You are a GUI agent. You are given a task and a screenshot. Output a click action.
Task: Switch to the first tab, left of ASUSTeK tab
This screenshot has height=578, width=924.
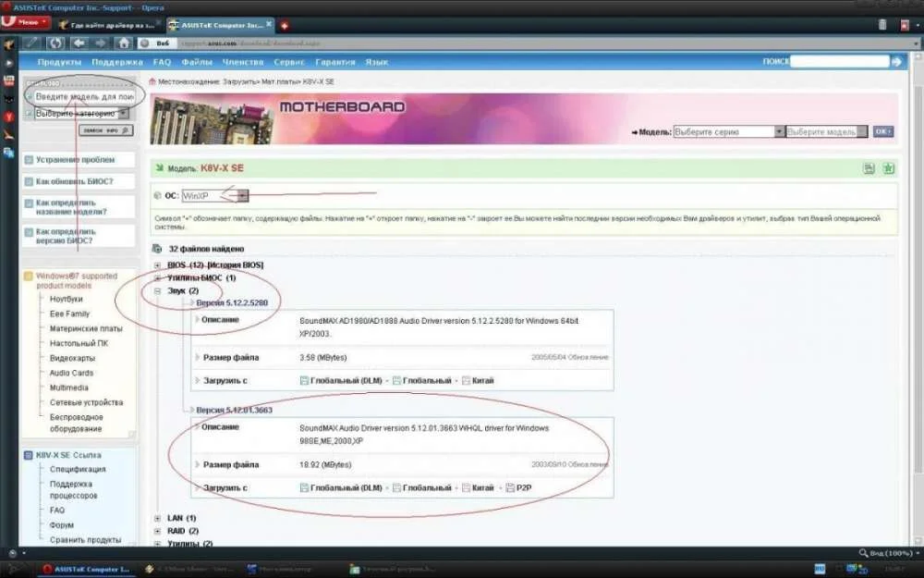point(108,25)
